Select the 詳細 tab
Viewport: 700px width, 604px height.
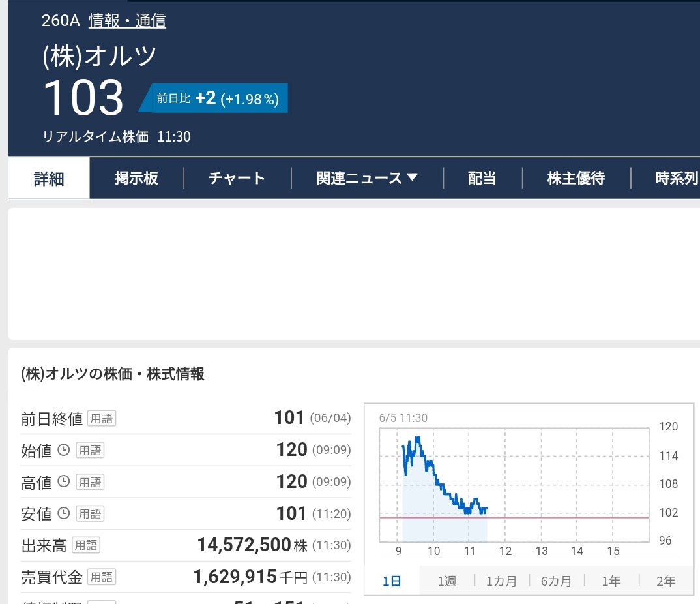point(48,177)
